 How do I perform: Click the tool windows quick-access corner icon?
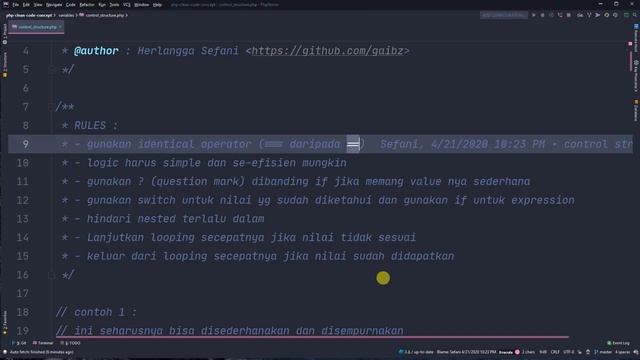click(x=5, y=352)
